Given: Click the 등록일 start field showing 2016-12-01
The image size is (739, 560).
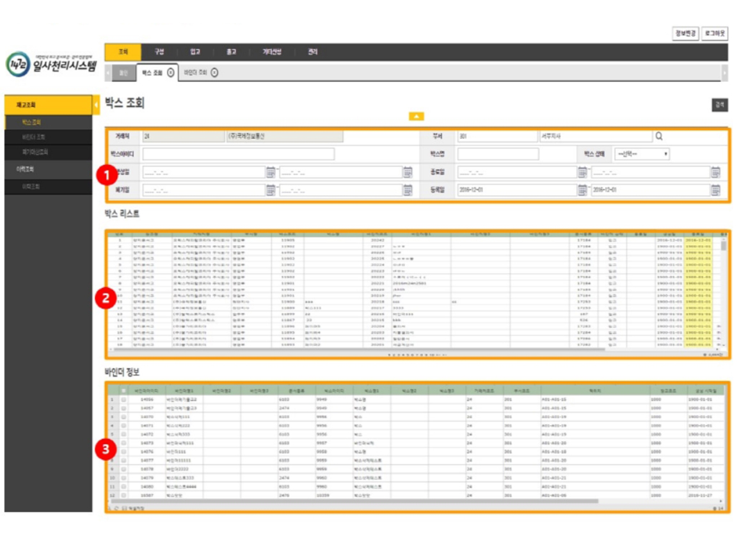Looking at the screenshot, I should coord(516,190).
